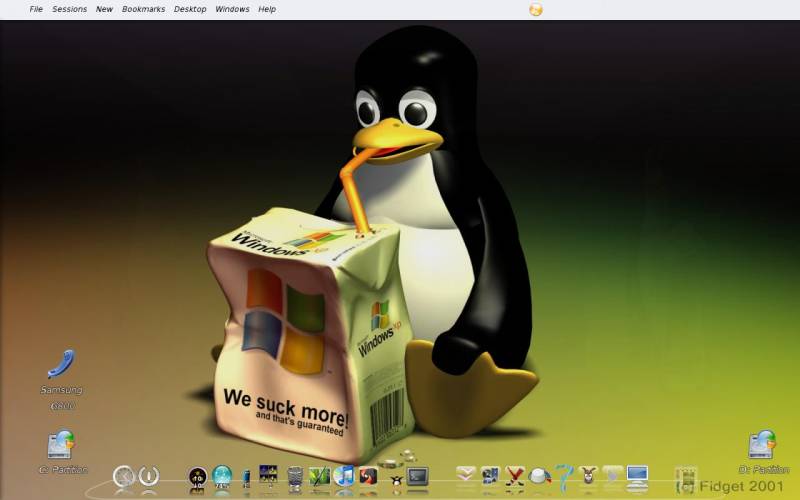Click the green film strip dock icon
Viewport: 800px width, 500px height.
686,480
